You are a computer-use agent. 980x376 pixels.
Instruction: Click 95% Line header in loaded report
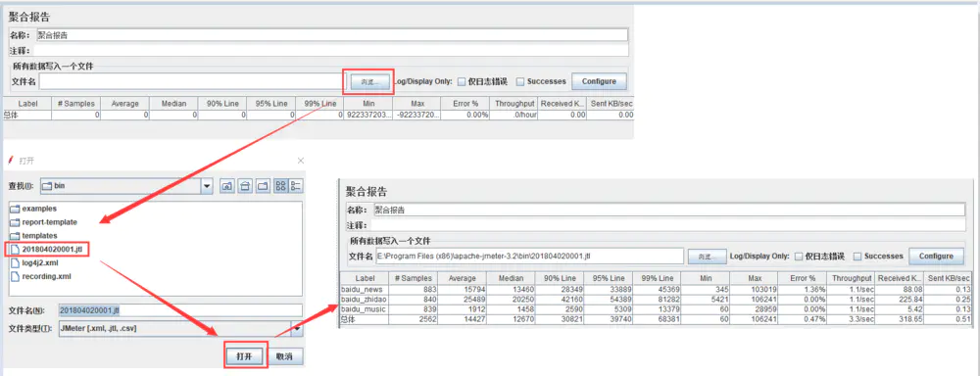point(609,278)
